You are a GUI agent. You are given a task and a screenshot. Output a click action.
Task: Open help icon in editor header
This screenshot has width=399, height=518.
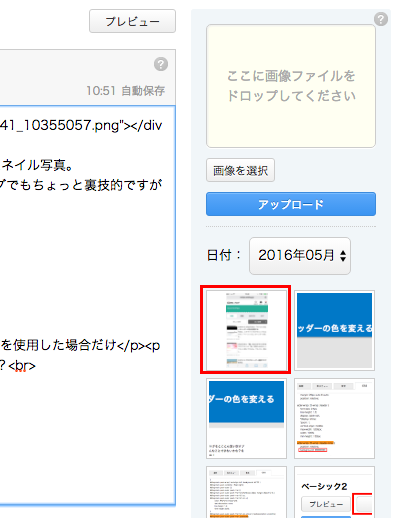(x=161, y=64)
